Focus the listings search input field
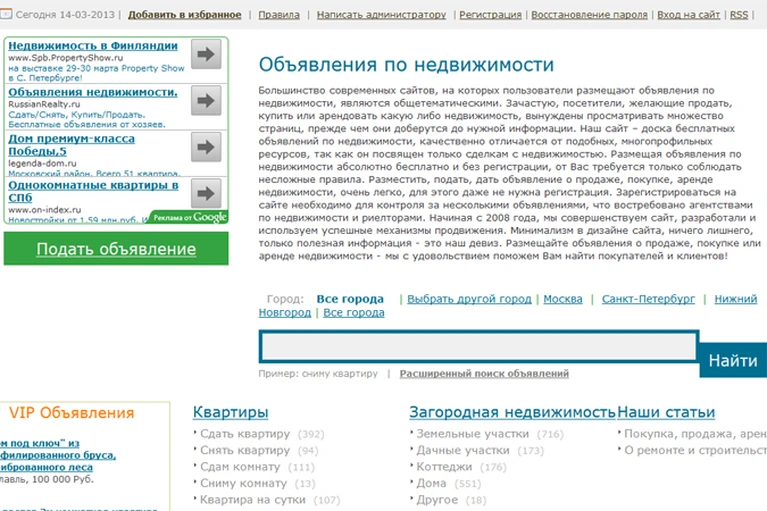Image resolution: width=767 pixels, height=511 pixels. click(x=479, y=347)
